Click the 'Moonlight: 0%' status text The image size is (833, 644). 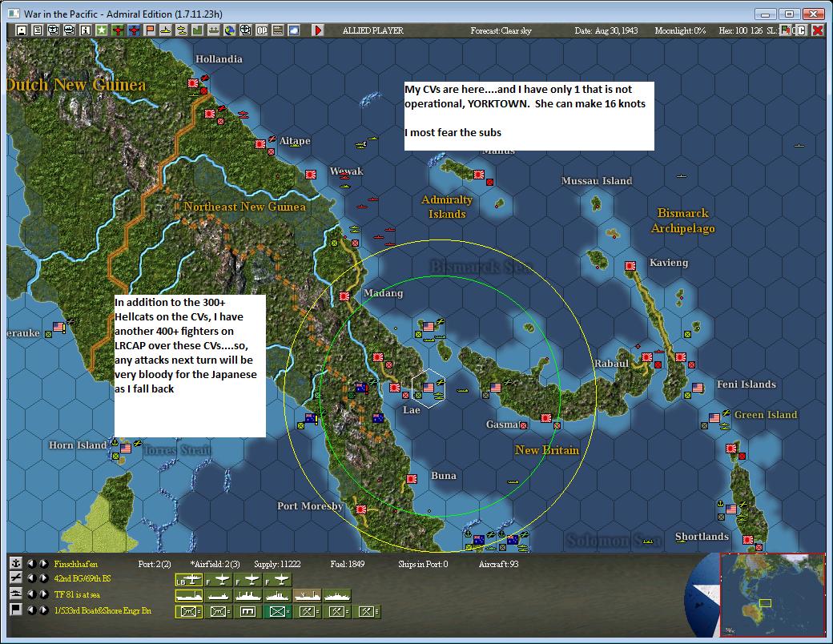point(681,30)
